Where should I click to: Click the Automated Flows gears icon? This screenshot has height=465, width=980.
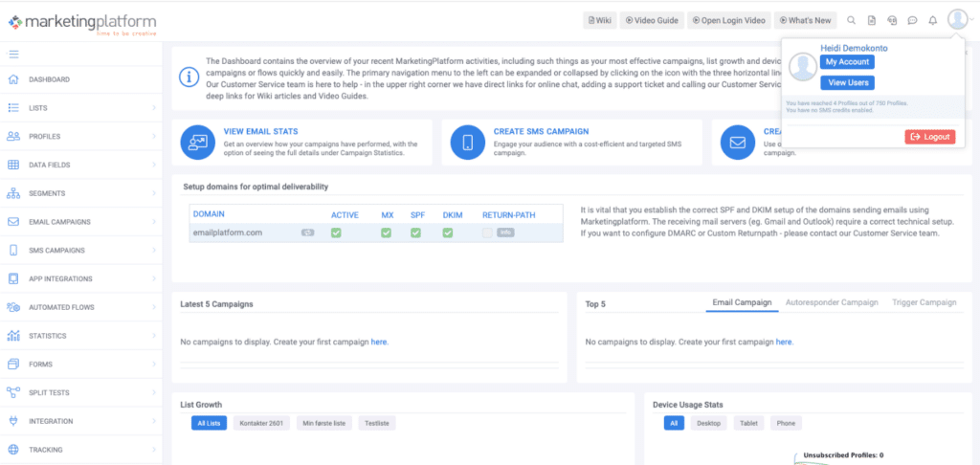click(x=13, y=307)
